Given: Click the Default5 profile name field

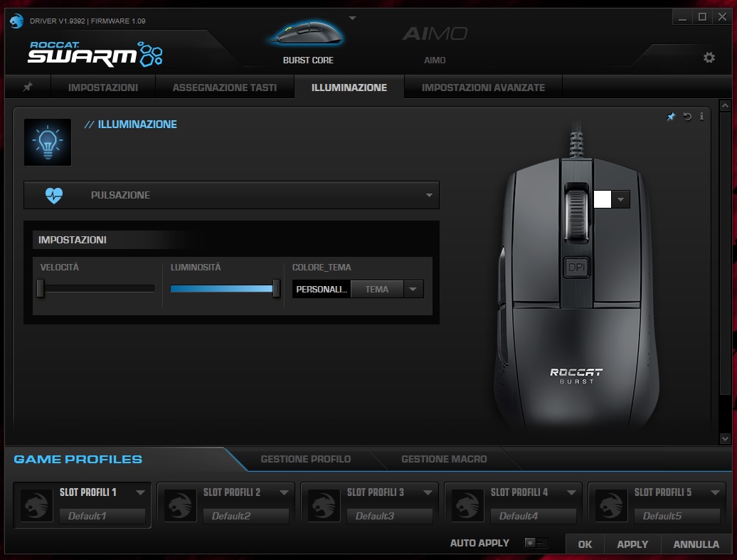Looking at the screenshot, I should click(677, 516).
